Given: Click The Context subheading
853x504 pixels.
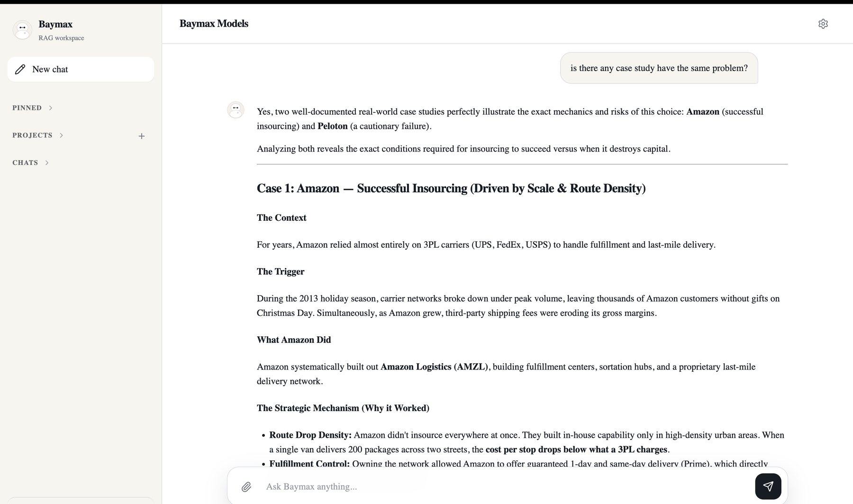Looking at the screenshot, I should (x=281, y=218).
